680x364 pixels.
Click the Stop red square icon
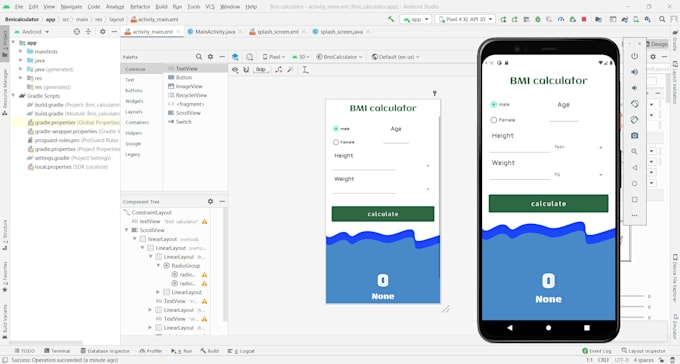coord(584,20)
